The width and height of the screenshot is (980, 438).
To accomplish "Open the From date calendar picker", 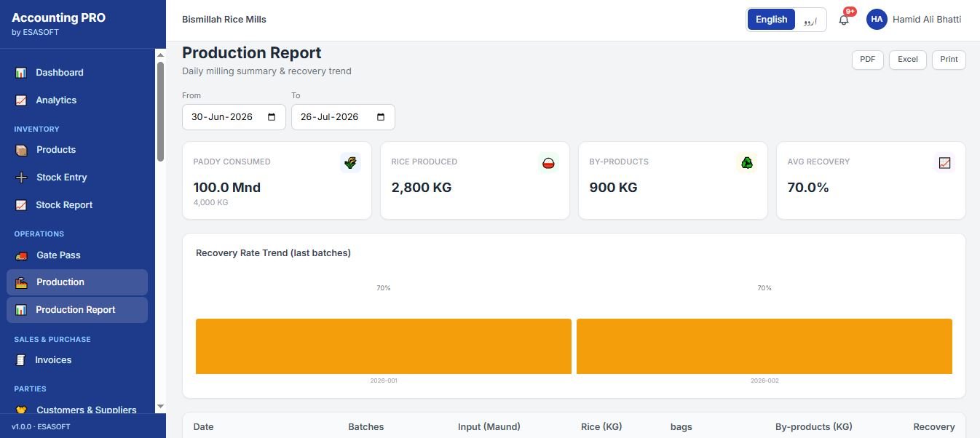I will coord(272,117).
